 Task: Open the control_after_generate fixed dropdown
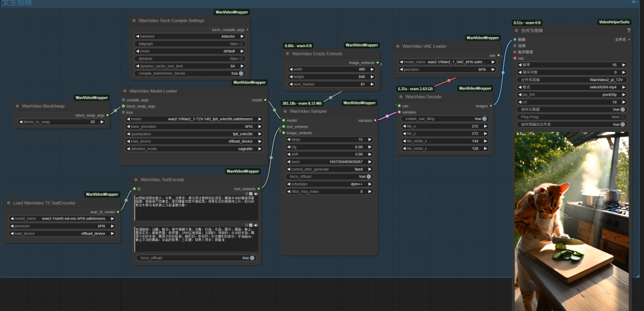pos(329,169)
